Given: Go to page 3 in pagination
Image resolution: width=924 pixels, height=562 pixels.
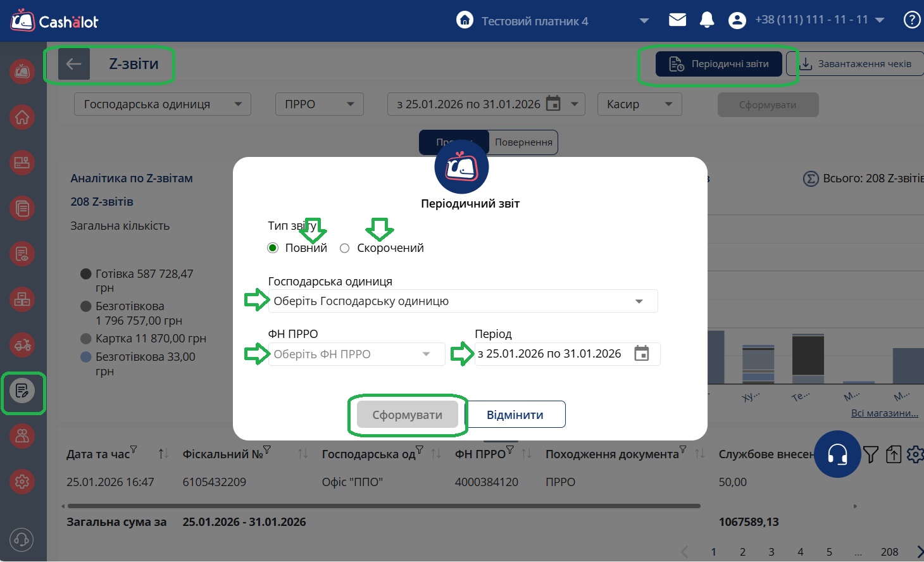Looking at the screenshot, I should [771, 552].
